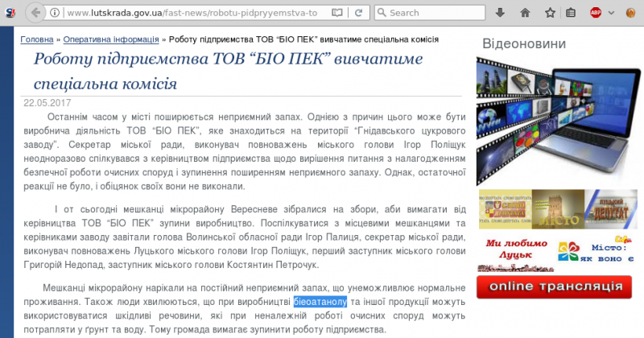Open downloads arrow icon in toolbar
This screenshot has width=644, height=338.
point(500,13)
